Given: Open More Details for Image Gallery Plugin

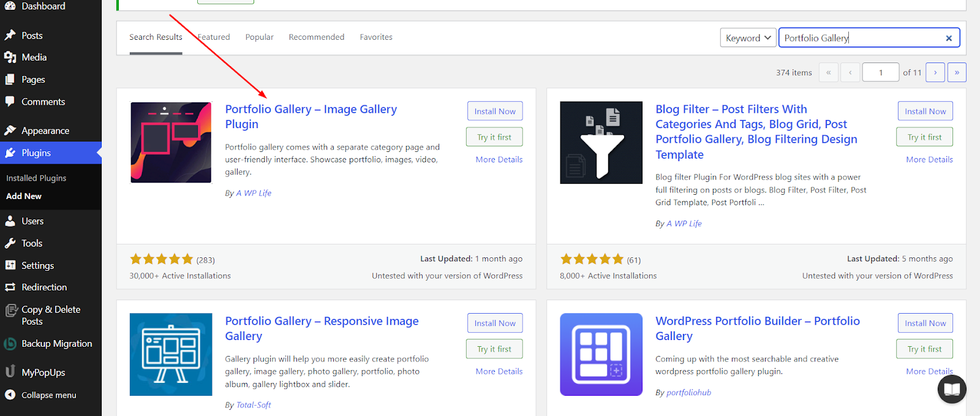Looking at the screenshot, I should pos(499,159).
